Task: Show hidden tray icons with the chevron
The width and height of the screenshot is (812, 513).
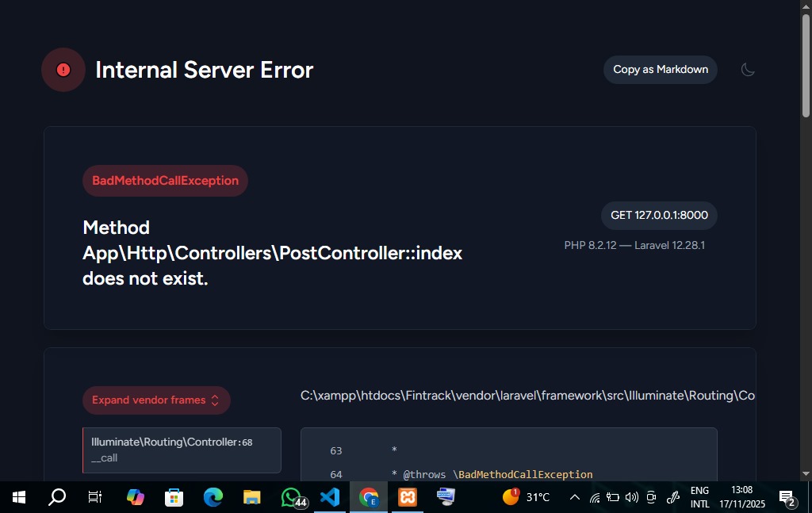Action: [574, 497]
